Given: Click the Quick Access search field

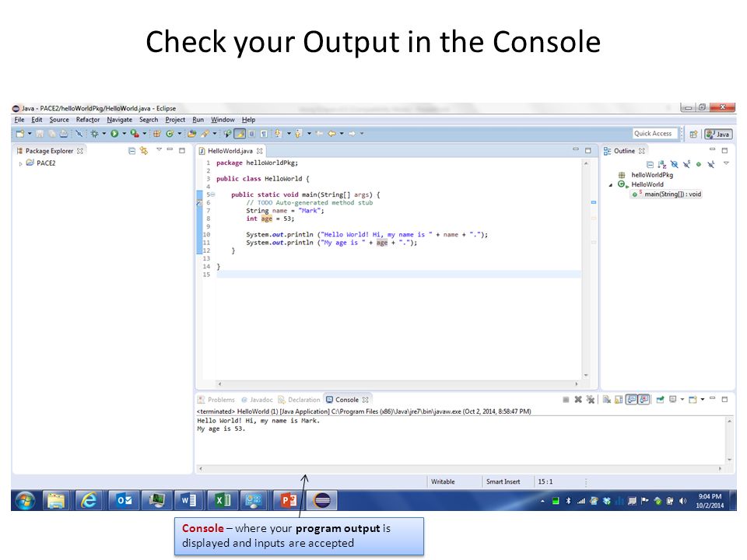Looking at the screenshot, I should click(654, 134).
